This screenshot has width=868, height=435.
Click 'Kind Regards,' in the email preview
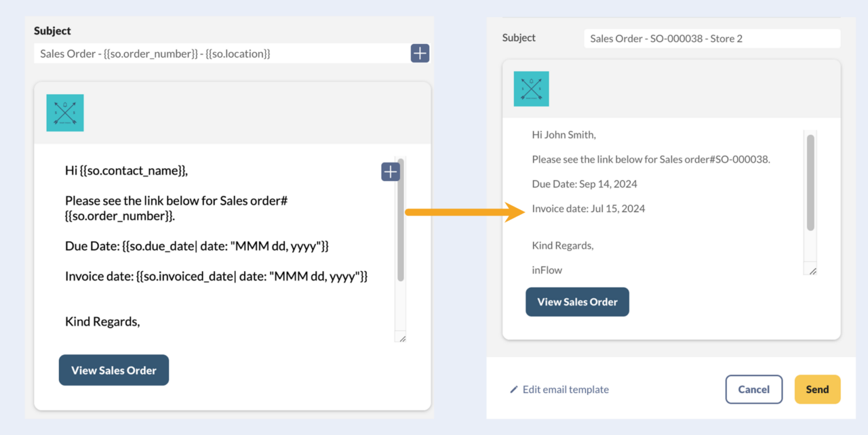pyautogui.click(x=563, y=245)
